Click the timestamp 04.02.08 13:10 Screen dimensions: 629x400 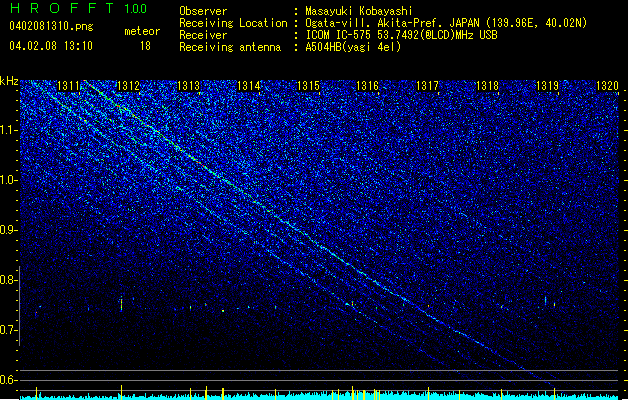click(x=51, y=46)
